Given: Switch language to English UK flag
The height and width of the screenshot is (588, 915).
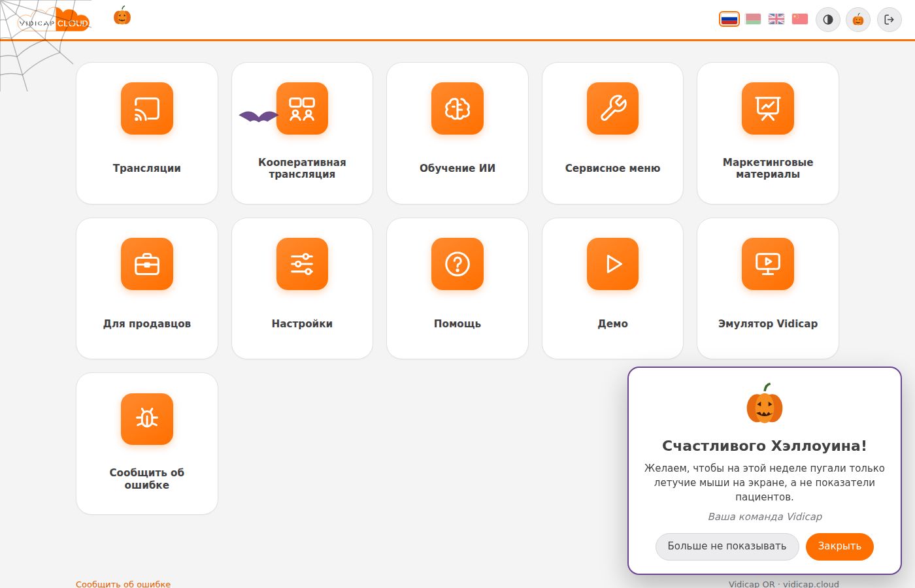Looking at the screenshot, I should [x=776, y=19].
